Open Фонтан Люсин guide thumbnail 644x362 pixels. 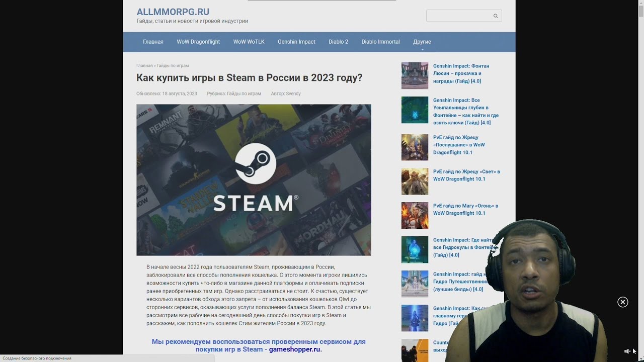(415, 75)
